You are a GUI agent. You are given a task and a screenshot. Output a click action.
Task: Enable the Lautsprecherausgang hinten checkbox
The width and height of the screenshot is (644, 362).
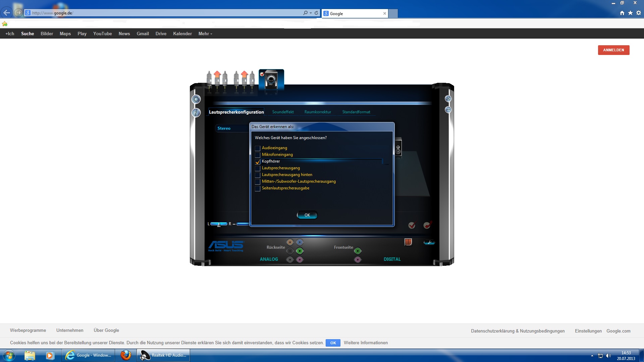click(x=258, y=175)
